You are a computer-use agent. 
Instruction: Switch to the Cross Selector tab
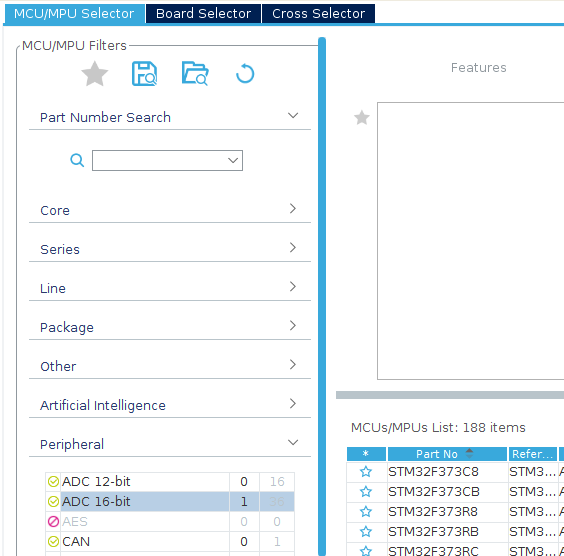(x=318, y=14)
